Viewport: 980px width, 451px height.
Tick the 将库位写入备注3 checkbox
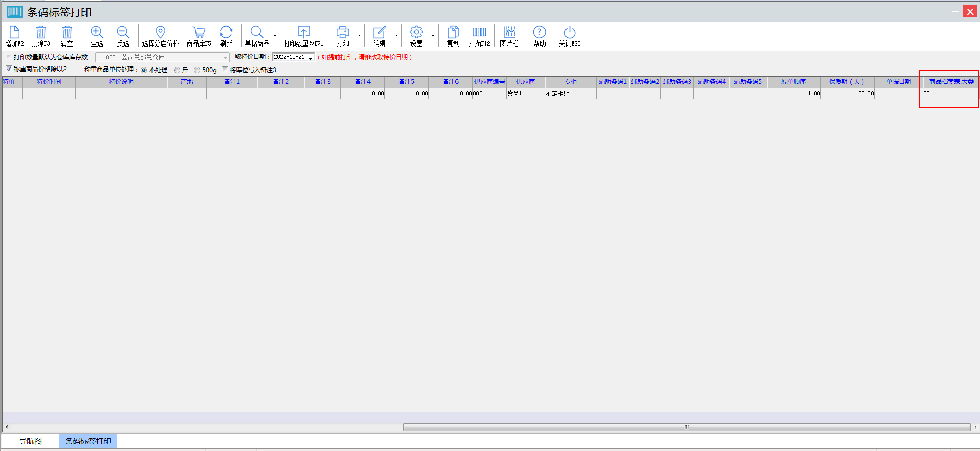225,70
